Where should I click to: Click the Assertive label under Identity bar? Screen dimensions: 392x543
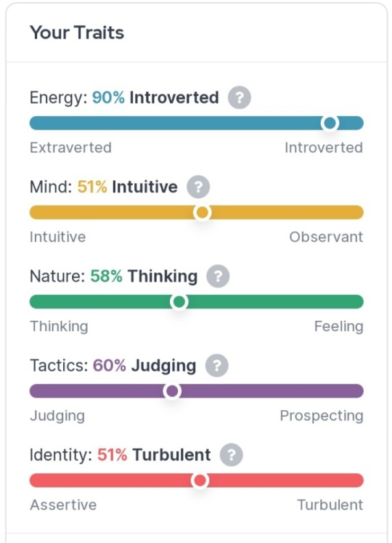pyautogui.click(x=63, y=505)
